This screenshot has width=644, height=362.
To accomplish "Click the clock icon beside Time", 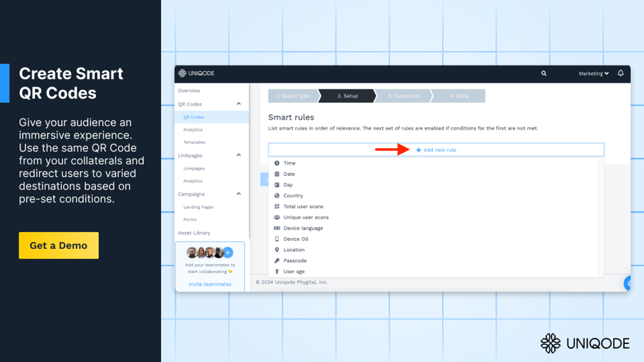I will (x=277, y=163).
